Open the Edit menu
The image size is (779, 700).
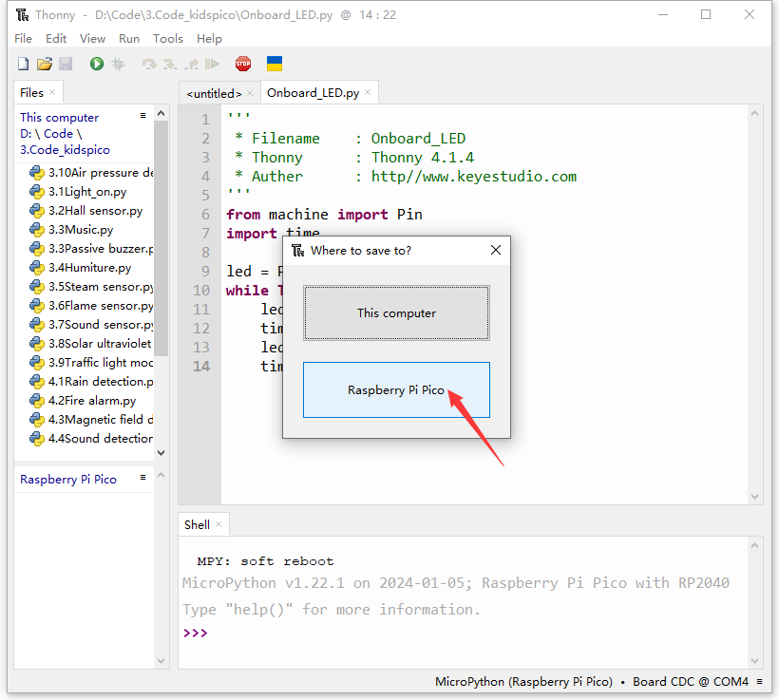[56, 39]
